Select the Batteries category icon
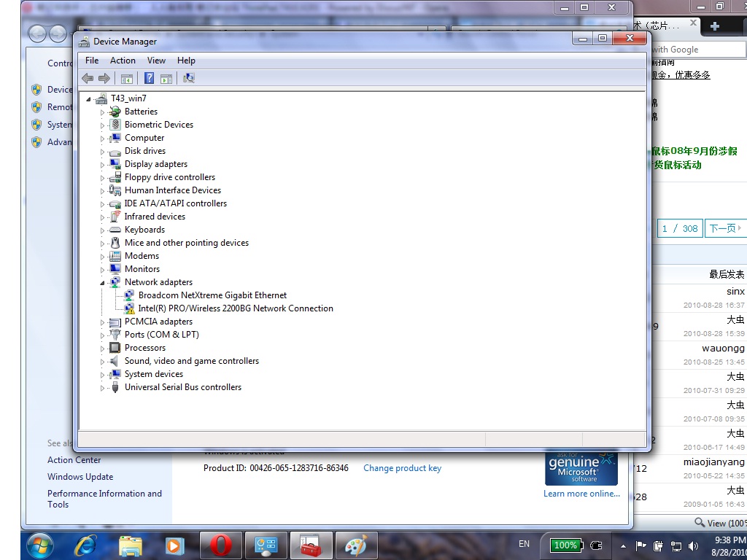 pyautogui.click(x=115, y=112)
